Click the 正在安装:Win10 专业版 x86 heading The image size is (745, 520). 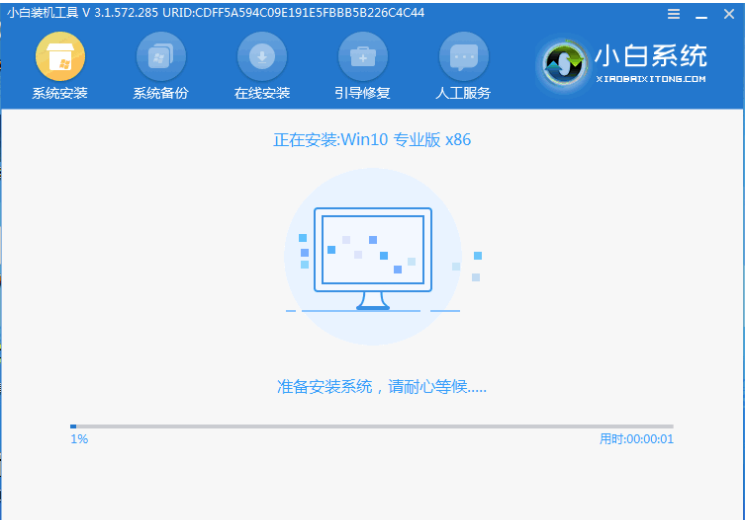pyautogui.click(x=372, y=140)
